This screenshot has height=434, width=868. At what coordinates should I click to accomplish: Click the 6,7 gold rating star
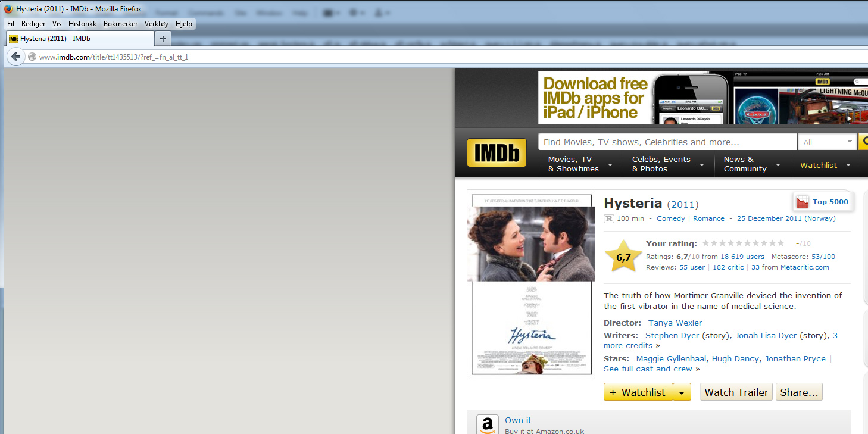[x=623, y=258]
